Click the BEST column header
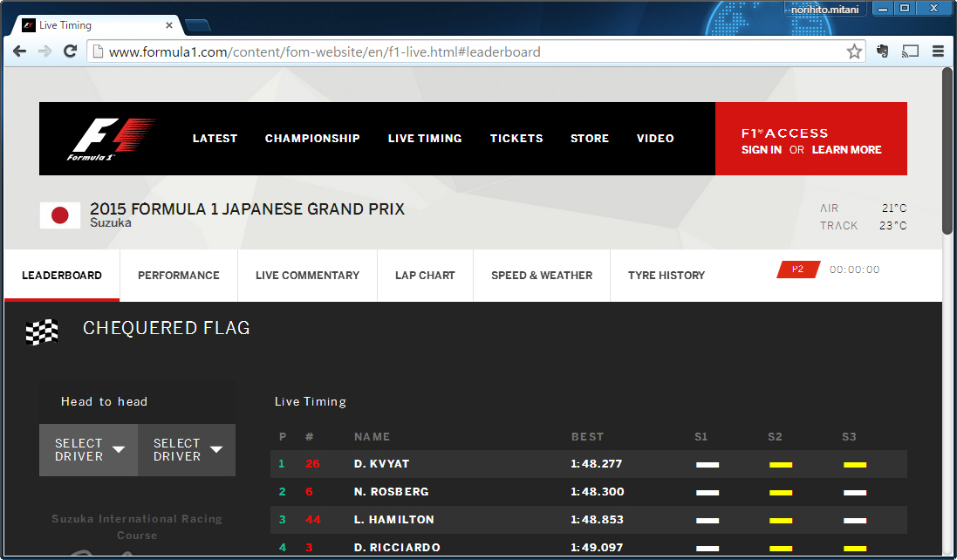 coord(587,437)
